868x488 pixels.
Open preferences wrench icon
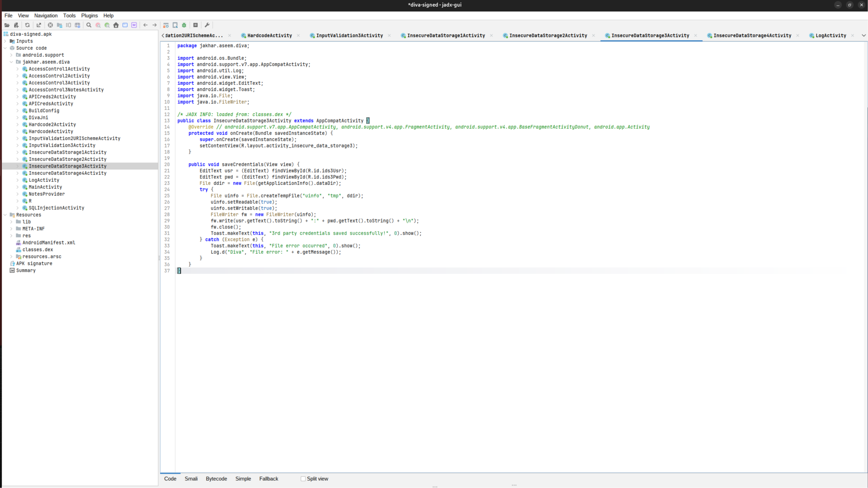point(207,25)
